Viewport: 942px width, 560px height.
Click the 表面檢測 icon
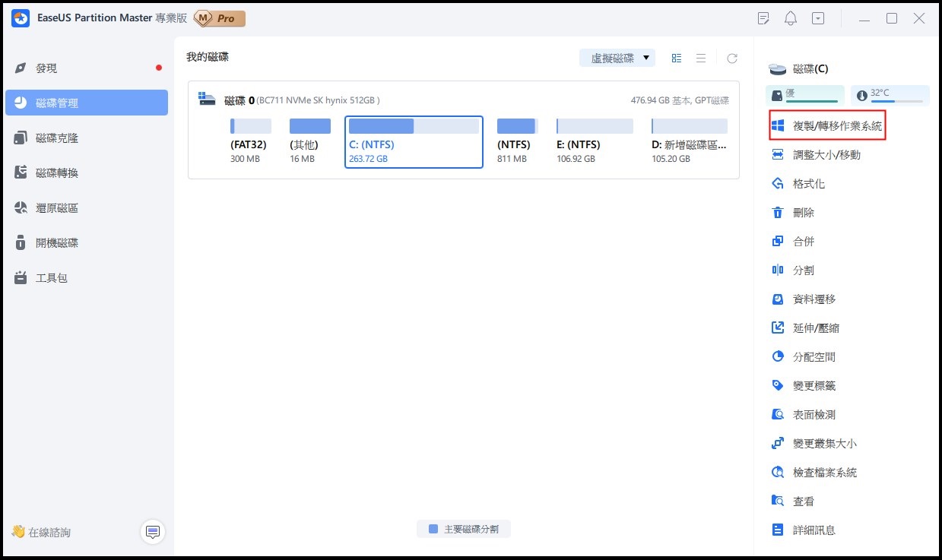point(778,415)
